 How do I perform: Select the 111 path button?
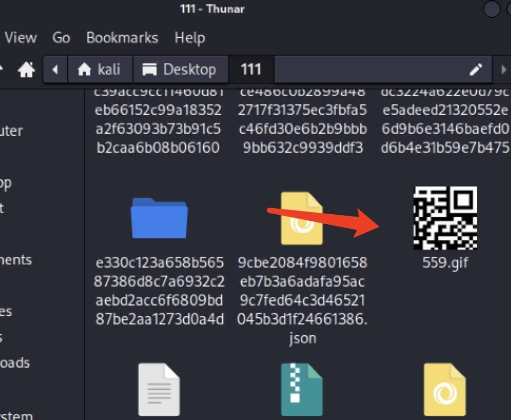251,69
